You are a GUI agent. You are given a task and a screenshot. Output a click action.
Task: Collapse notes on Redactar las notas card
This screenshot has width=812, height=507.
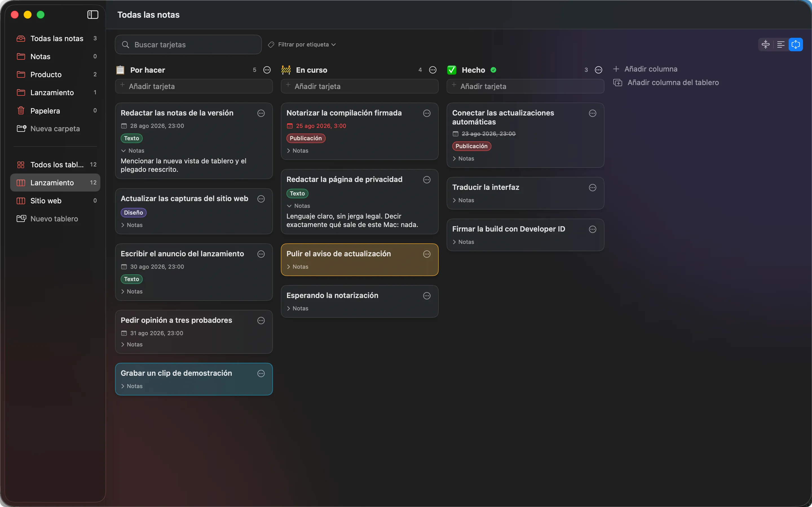tap(133, 151)
